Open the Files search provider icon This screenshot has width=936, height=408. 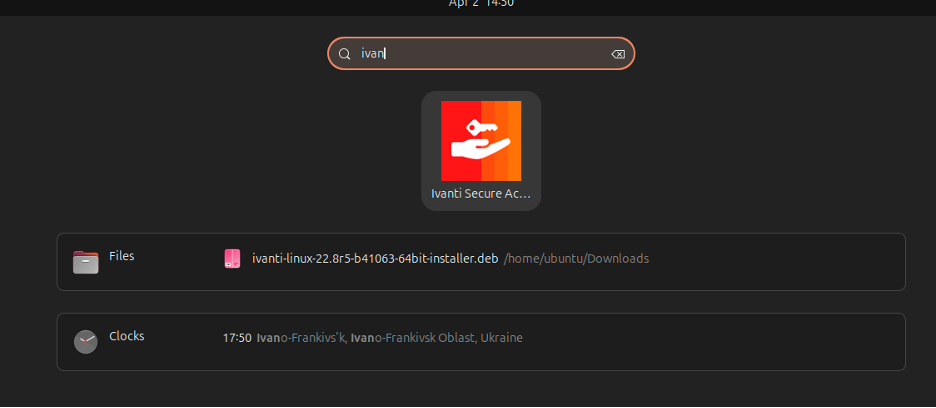click(x=86, y=261)
